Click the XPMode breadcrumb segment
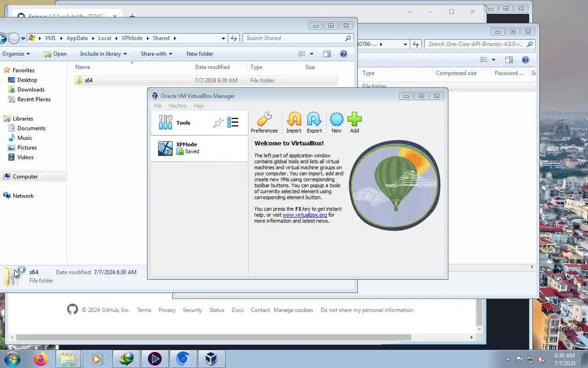 click(x=132, y=38)
